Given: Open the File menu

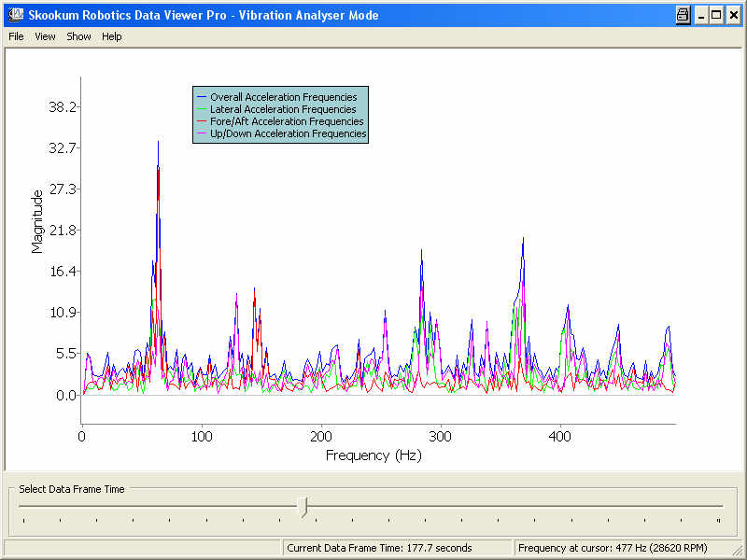Looking at the screenshot, I should 16,36.
